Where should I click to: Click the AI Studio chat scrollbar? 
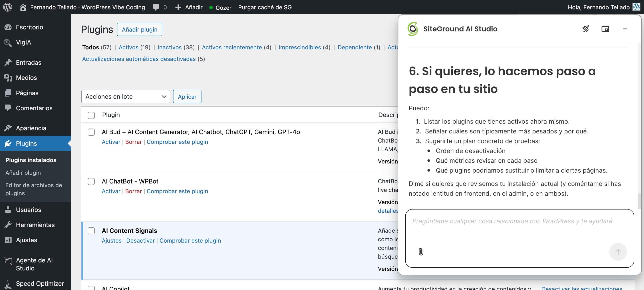[639, 201]
